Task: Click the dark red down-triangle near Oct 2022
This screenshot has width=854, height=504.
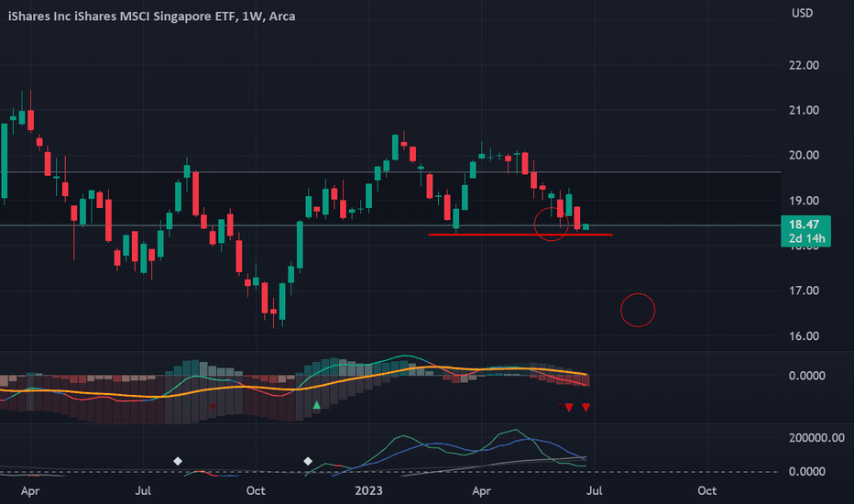Action: point(213,408)
